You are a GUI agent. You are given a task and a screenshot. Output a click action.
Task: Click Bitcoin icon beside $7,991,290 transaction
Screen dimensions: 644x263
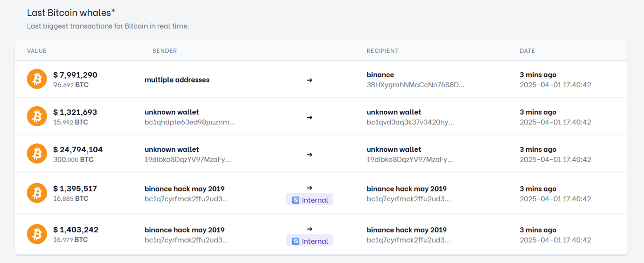point(37,79)
